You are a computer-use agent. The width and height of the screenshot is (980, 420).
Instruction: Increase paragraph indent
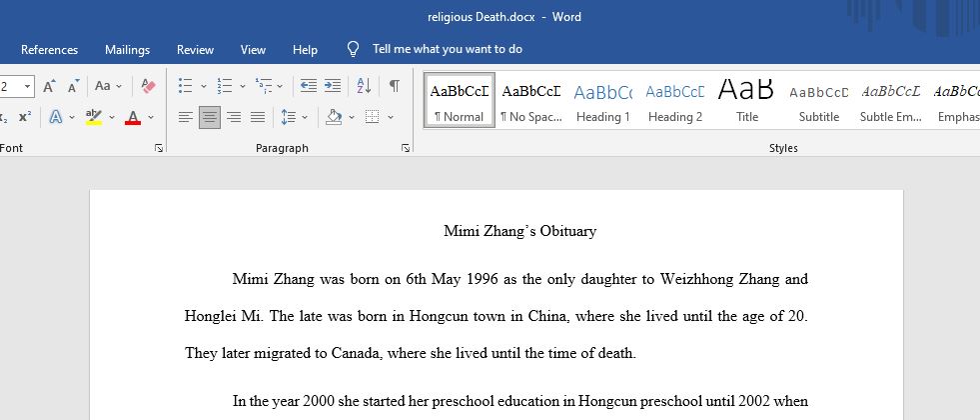333,86
